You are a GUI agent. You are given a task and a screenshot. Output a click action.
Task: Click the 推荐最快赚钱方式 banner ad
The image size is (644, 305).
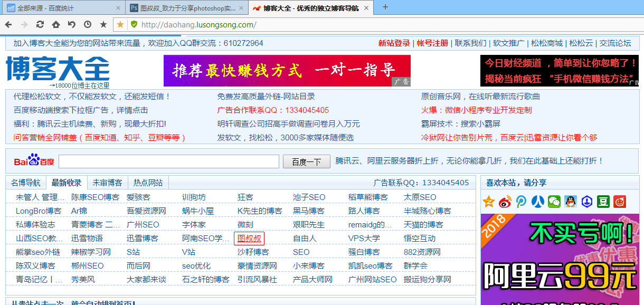(287, 71)
